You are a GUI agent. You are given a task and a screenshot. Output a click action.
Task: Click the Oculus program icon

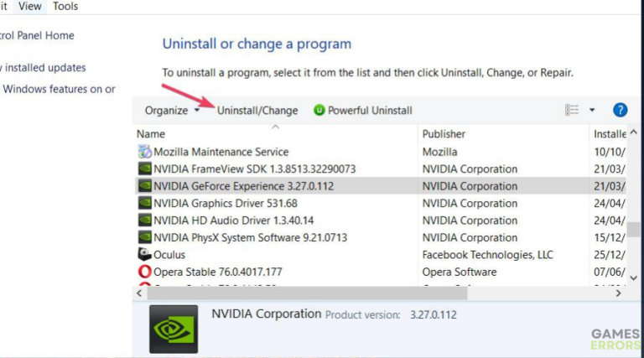[x=144, y=255]
